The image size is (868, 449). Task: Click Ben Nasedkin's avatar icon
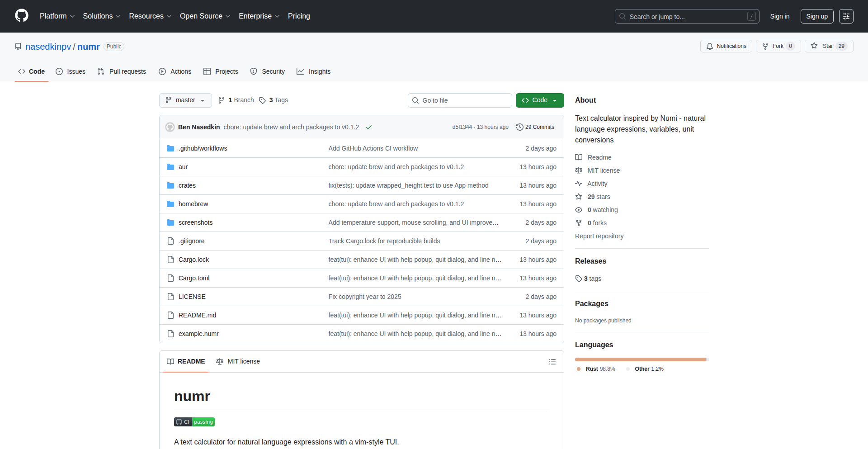pos(170,127)
